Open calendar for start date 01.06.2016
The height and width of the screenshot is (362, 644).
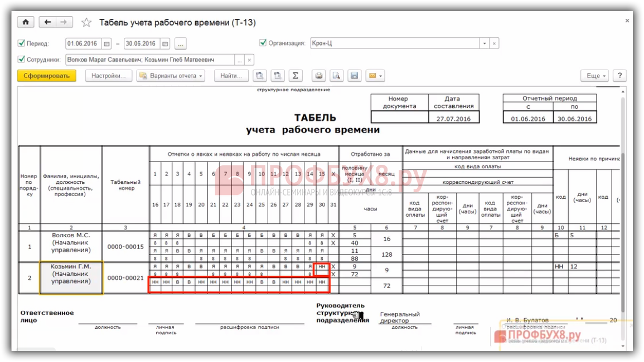pyautogui.click(x=107, y=43)
